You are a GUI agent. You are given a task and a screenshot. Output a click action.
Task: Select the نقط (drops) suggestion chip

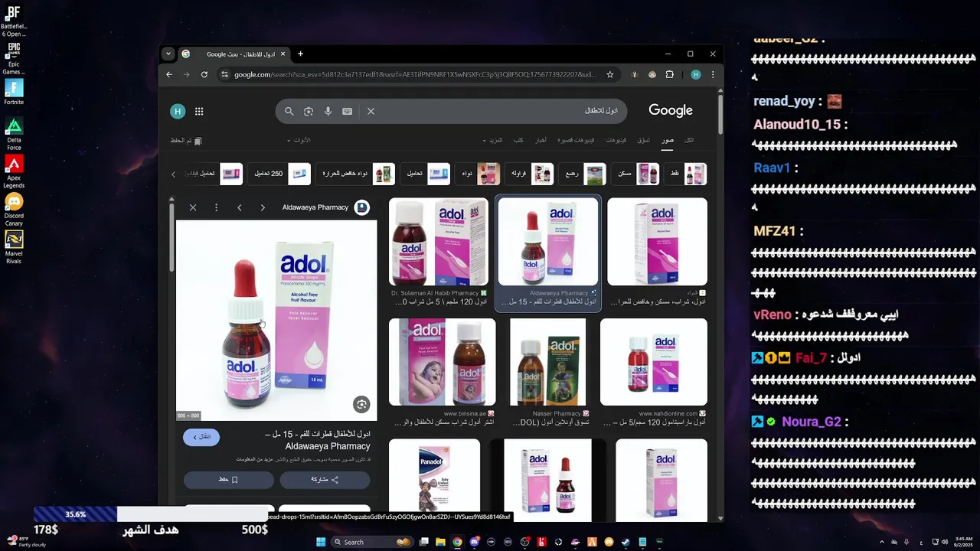(685, 174)
